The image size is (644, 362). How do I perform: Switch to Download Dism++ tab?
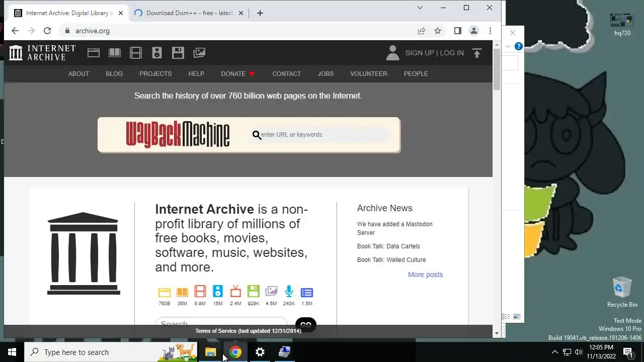(x=189, y=13)
